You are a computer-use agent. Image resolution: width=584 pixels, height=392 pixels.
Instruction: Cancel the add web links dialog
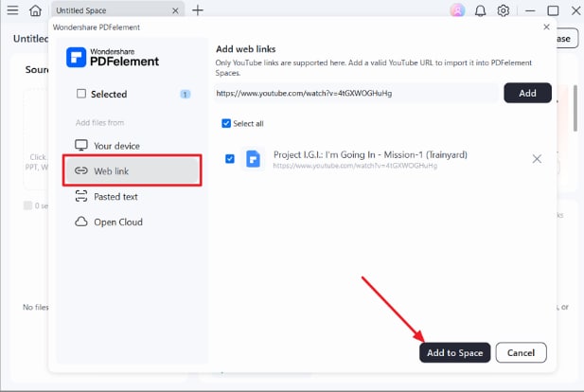pos(521,352)
